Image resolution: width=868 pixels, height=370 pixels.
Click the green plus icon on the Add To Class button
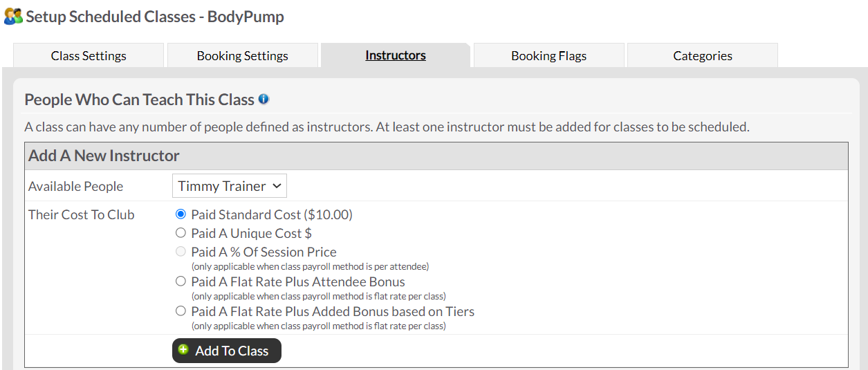click(183, 350)
